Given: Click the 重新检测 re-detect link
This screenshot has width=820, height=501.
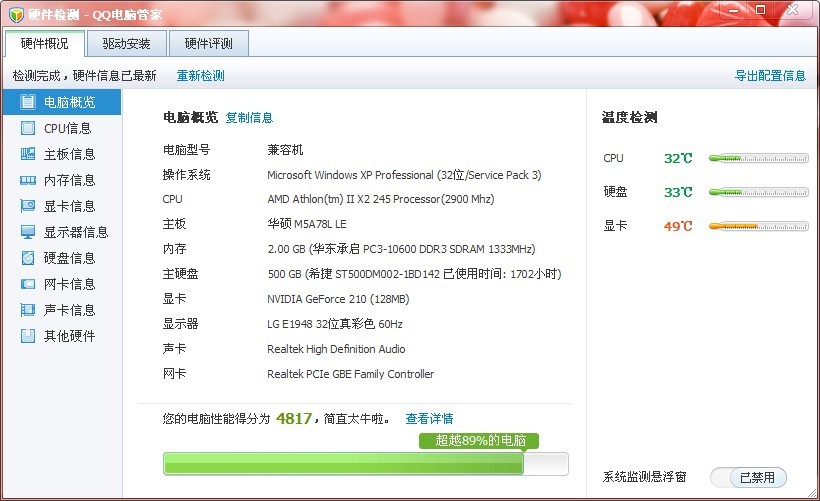Looking at the screenshot, I should [x=200, y=76].
